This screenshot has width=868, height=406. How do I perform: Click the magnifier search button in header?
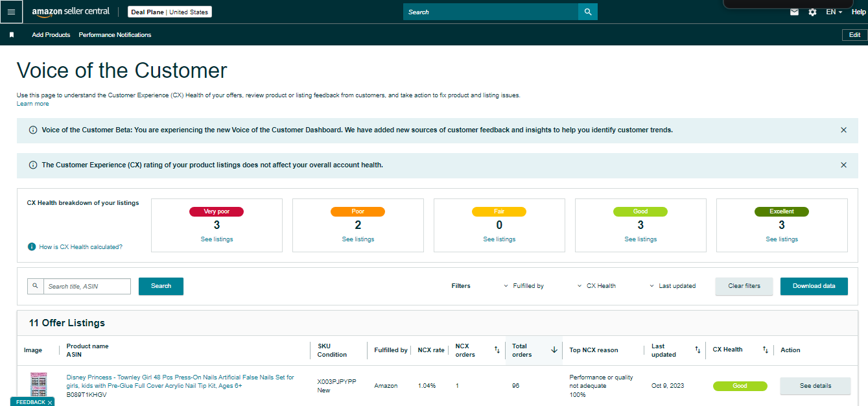588,12
